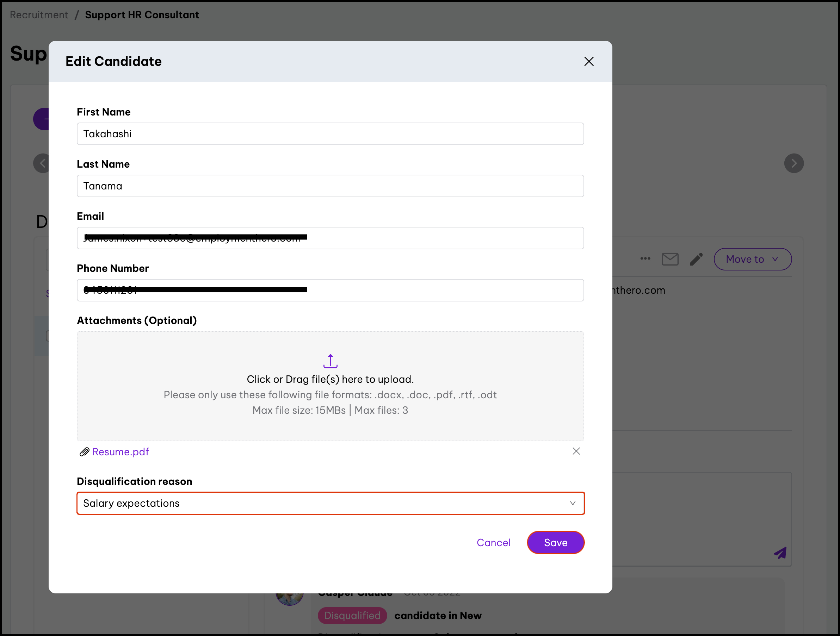Click the chevron in Salary expectations field
Viewport: 840px width, 636px height.
pos(573,503)
